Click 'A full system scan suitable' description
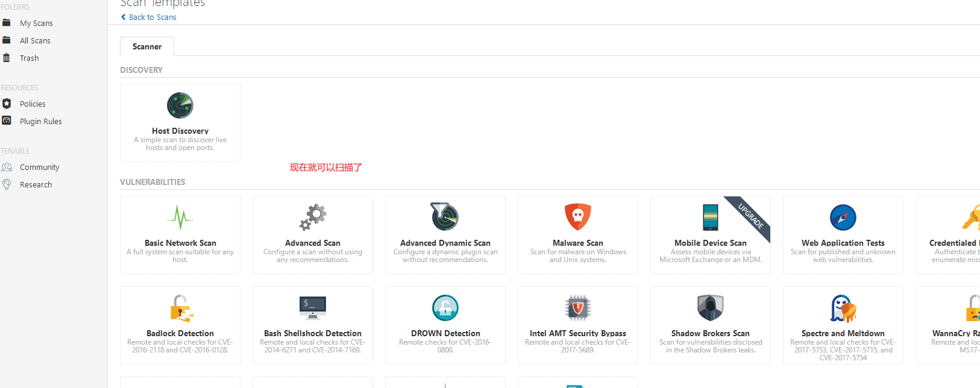This screenshot has width=980, height=388. (x=180, y=255)
